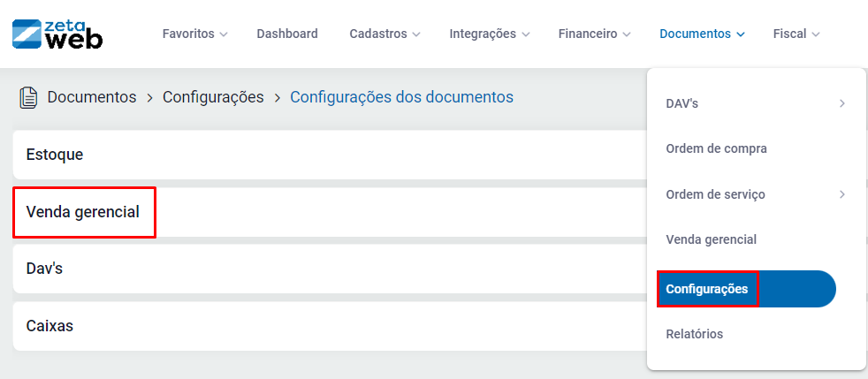Click the document icon in breadcrumb
This screenshot has width=868, height=379.
tap(28, 97)
